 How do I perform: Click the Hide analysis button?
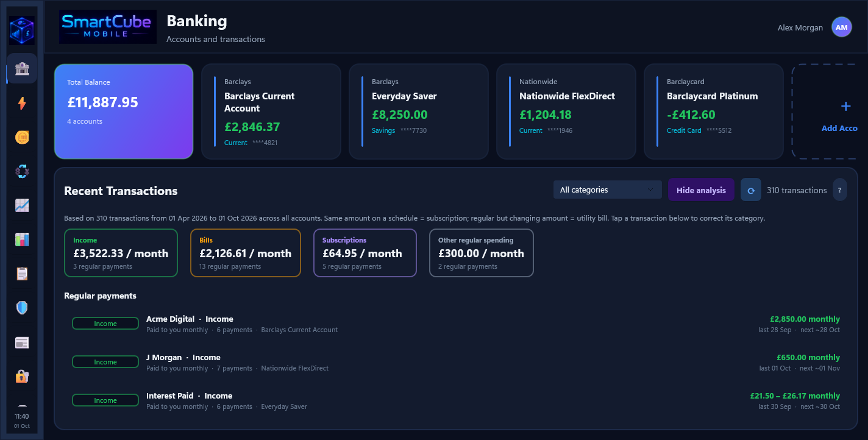701,190
